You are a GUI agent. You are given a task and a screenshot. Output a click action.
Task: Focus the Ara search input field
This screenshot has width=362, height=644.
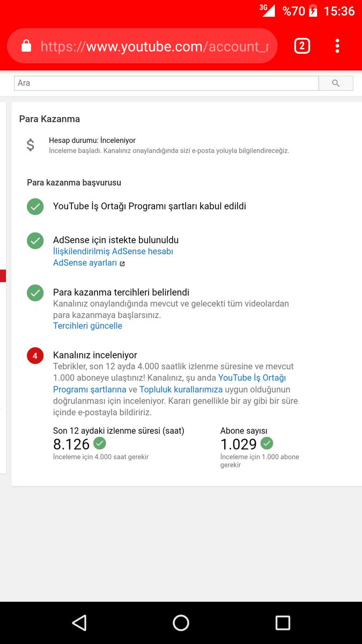pyautogui.click(x=166, y=83)
